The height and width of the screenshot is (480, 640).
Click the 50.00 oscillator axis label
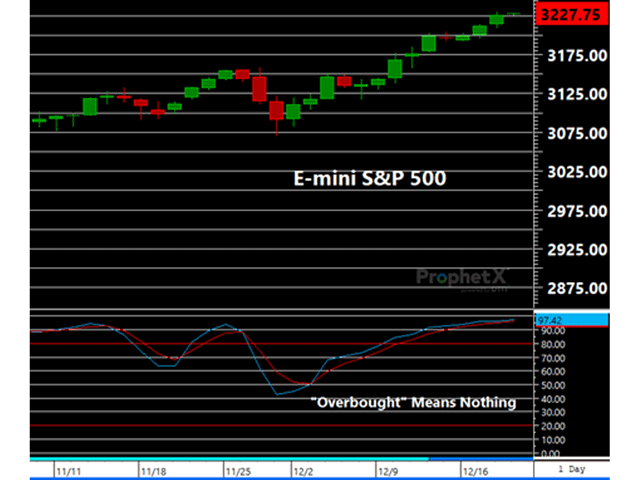click(x=553, y=385)
